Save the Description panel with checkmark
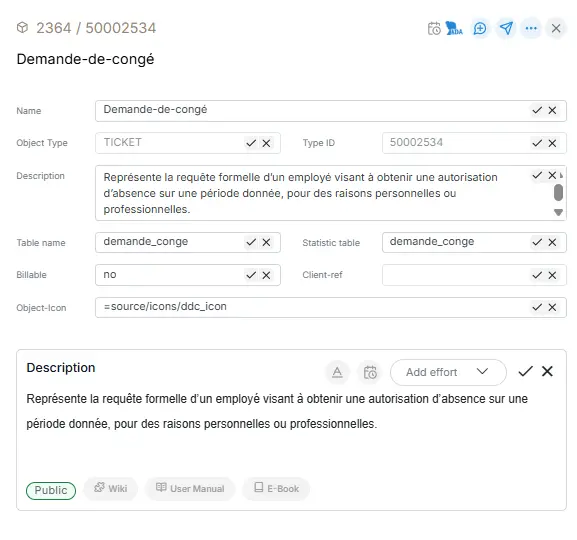 pyautogui.click(x=525, y=371)
